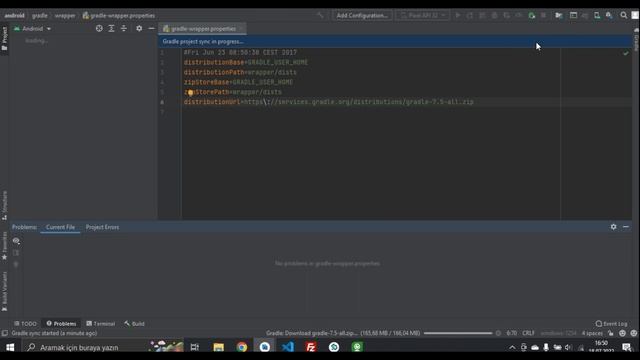Open the Build tool window tab
The width and height of the screenshot is (640, 360).
click(x=135, y=324)
